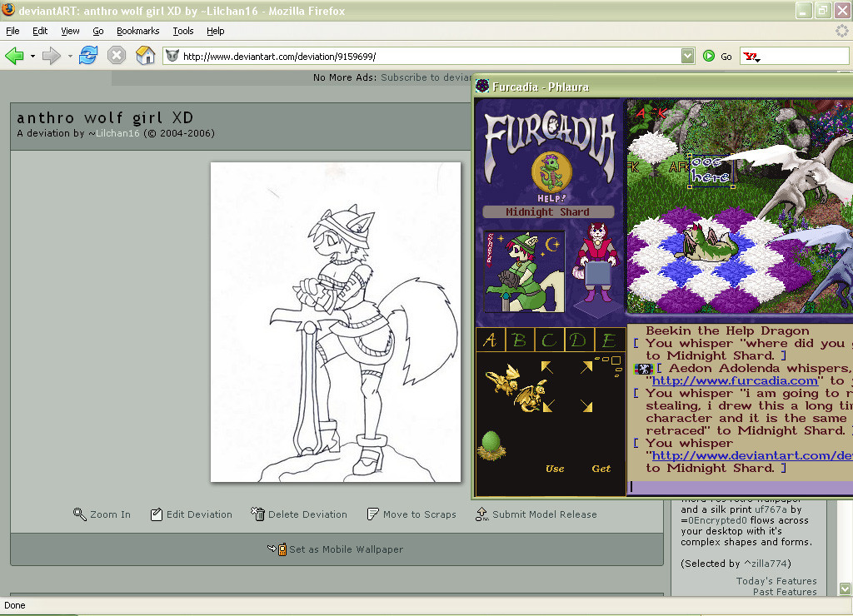Switch to Furcadia tab B
Image resolution: width=853 pixels, height=616 pixels.
point(520,340)
